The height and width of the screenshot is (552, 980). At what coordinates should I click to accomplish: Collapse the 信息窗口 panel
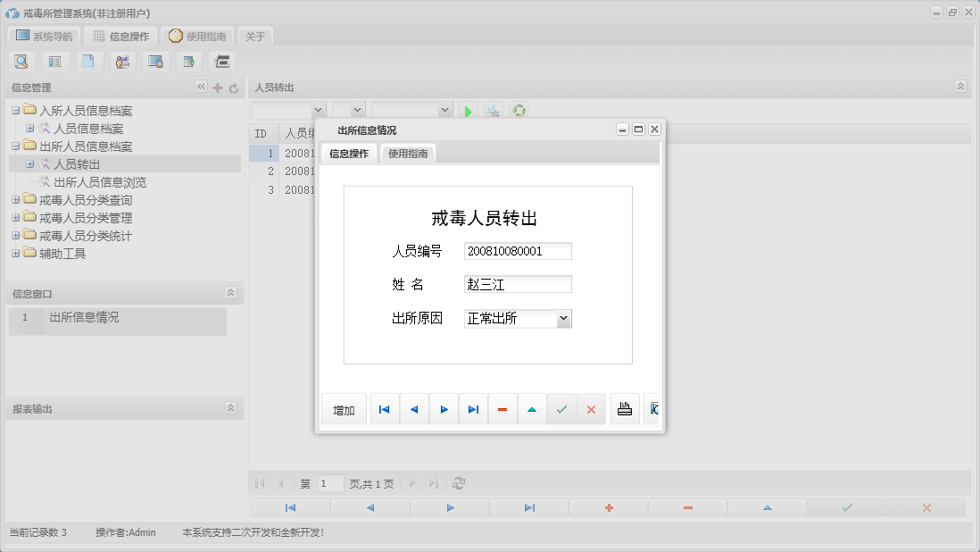click(x=229, y=292)
